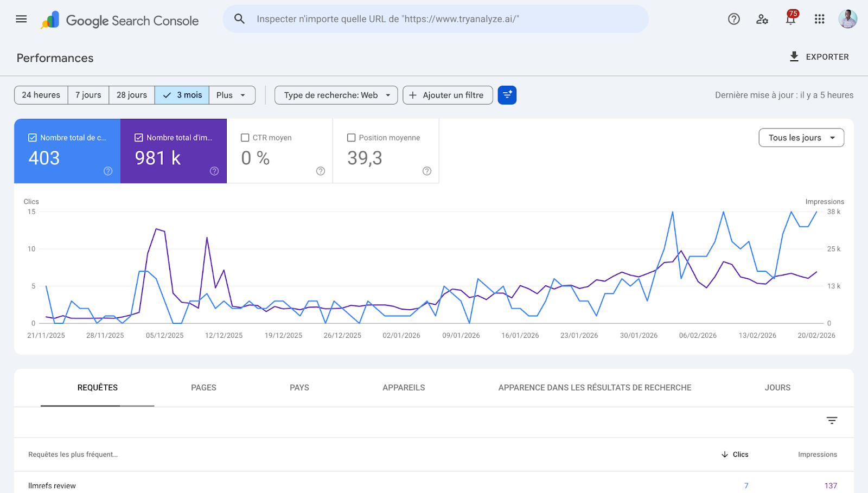The image size is (868, 493).
Task: Open the notifications bell with 75 alerts
Action: pos(791,19)
